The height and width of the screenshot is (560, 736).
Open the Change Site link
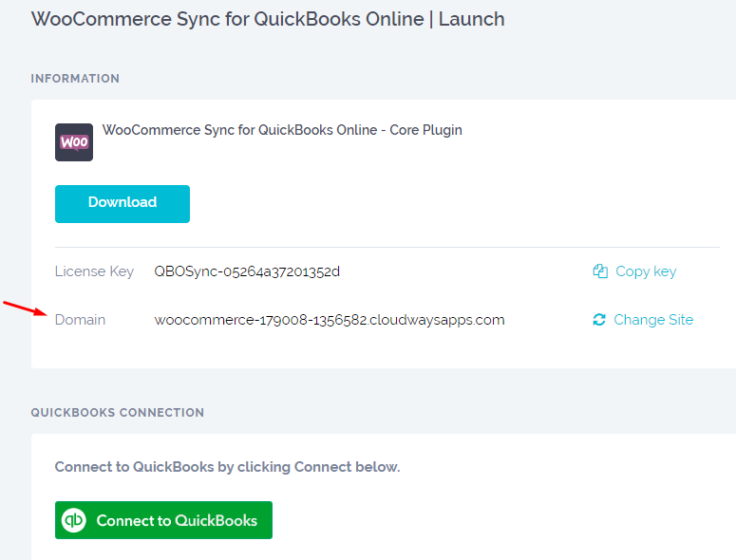click(x=653, y=320)
